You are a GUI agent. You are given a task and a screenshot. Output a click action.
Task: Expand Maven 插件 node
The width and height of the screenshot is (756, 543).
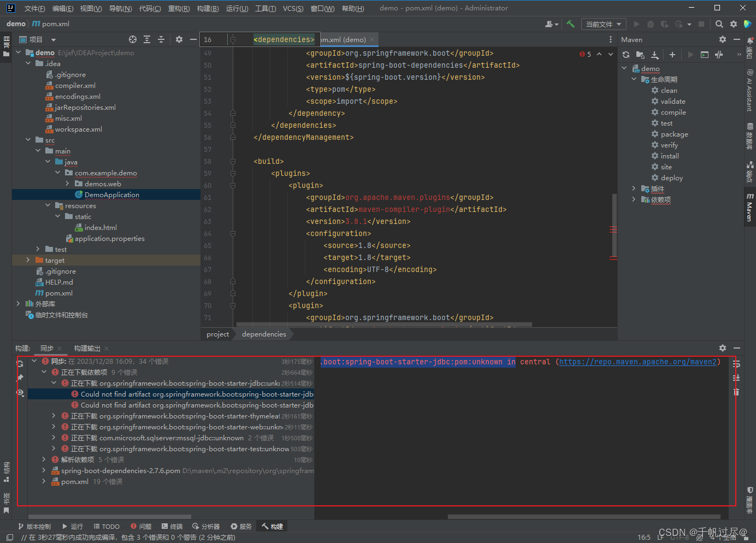pyautogui.click(x=634, y=188)
